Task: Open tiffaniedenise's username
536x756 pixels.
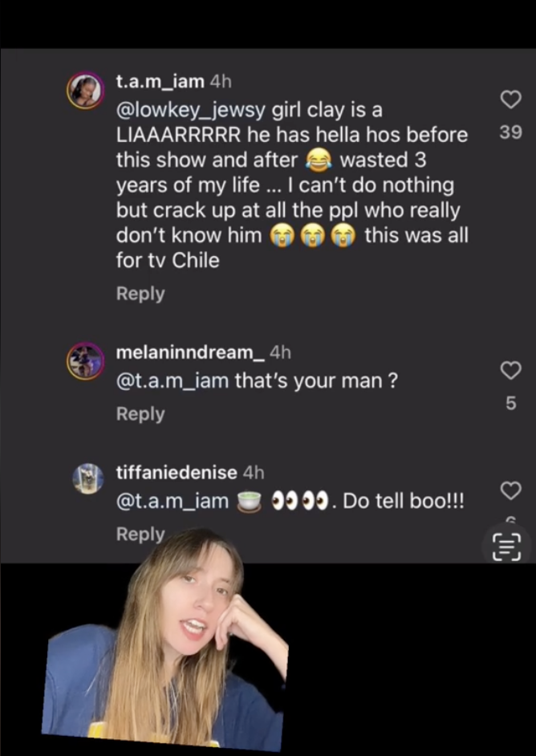Action: [x=176, y=472]
